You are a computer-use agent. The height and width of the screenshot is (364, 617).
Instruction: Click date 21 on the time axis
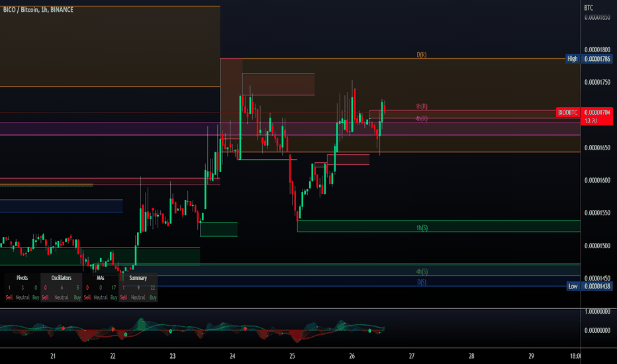pos(53,356)
